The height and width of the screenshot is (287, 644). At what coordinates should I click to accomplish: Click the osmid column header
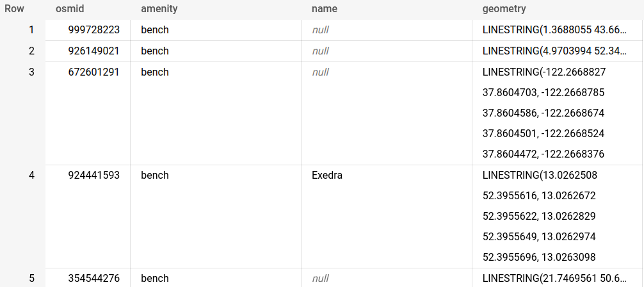[x=70, y=9]
